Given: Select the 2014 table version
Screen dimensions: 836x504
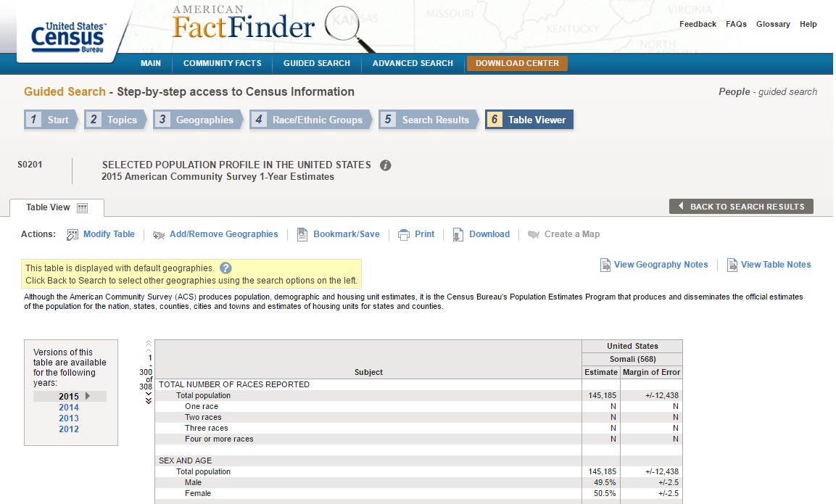Looking at the screenshot, I should 69,408.
